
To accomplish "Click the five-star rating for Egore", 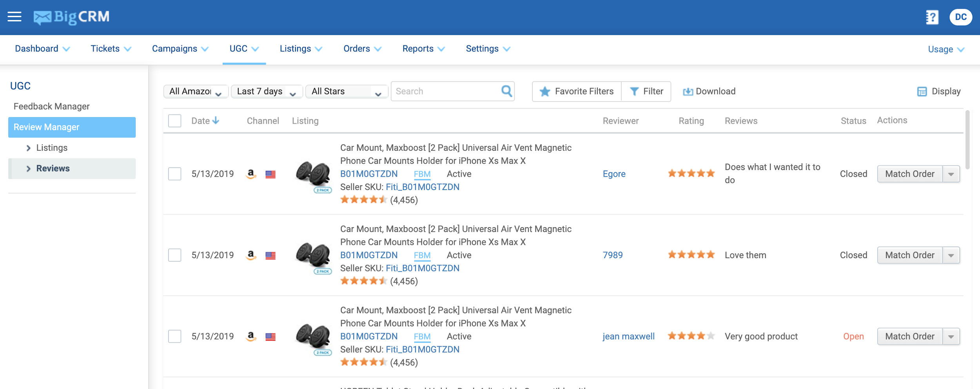I will [691, 174].
